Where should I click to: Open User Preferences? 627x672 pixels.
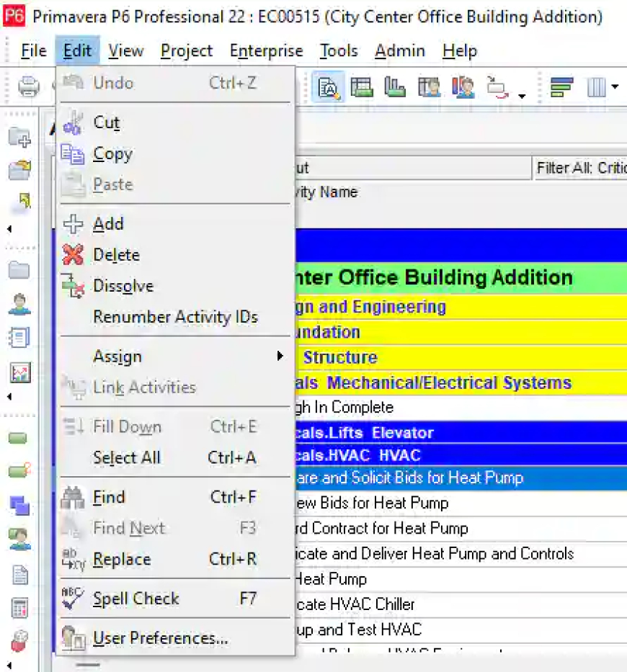175,639
